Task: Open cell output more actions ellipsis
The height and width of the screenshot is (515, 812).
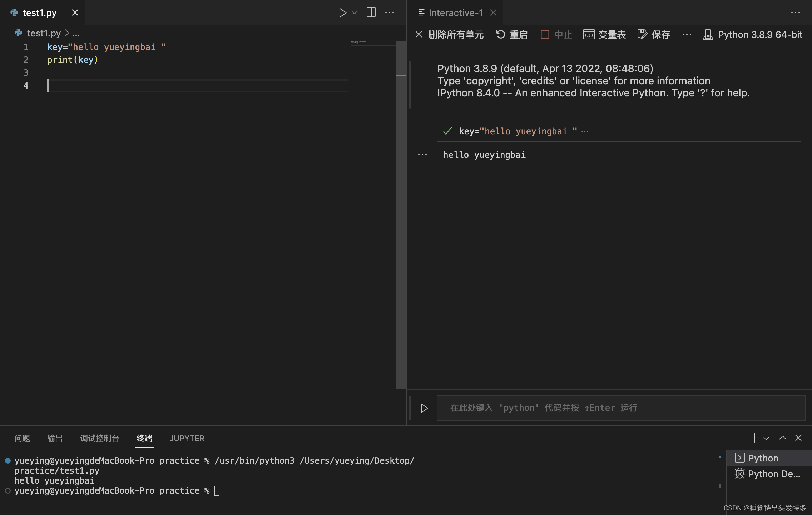Action: [422, 155]
